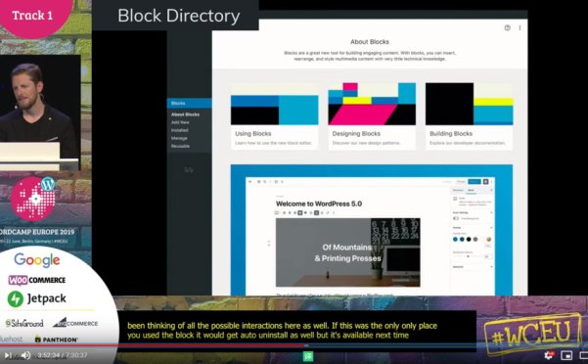
Task: Pick the black overlay color swatch
Action: [469, 239]
